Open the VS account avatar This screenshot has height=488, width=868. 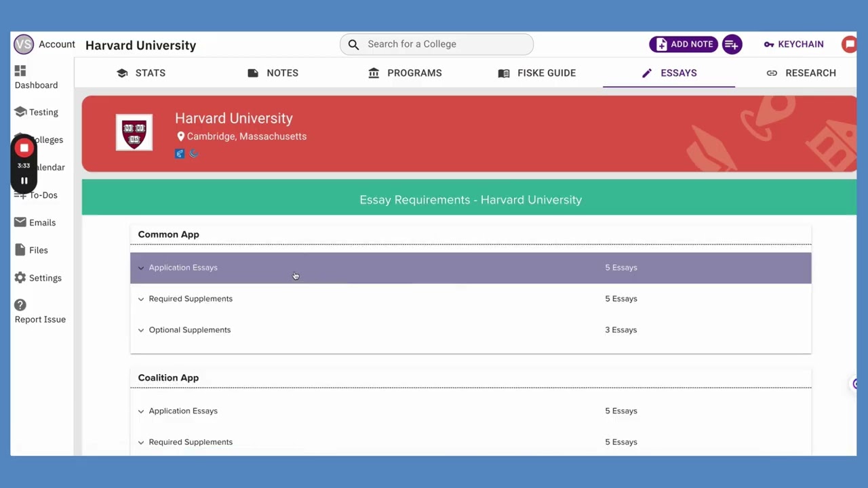coord(24,44)
